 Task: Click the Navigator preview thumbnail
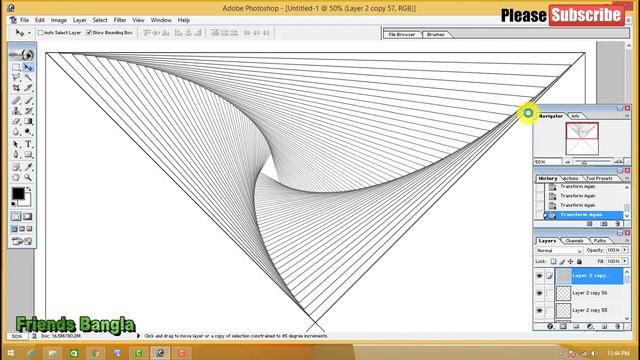click(582, 139)
